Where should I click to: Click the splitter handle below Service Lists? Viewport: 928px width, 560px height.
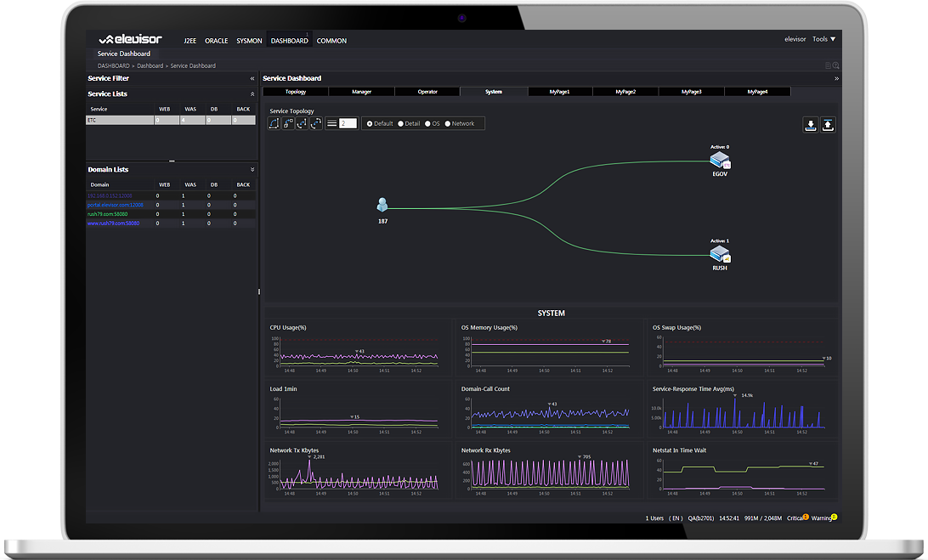click(172, 161)
